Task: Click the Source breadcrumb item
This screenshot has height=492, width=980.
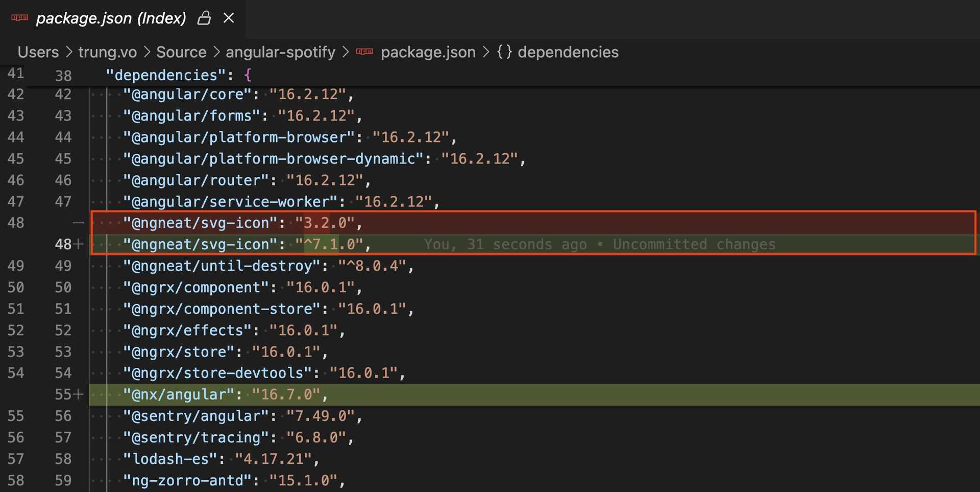Action: tap(181, 52)
